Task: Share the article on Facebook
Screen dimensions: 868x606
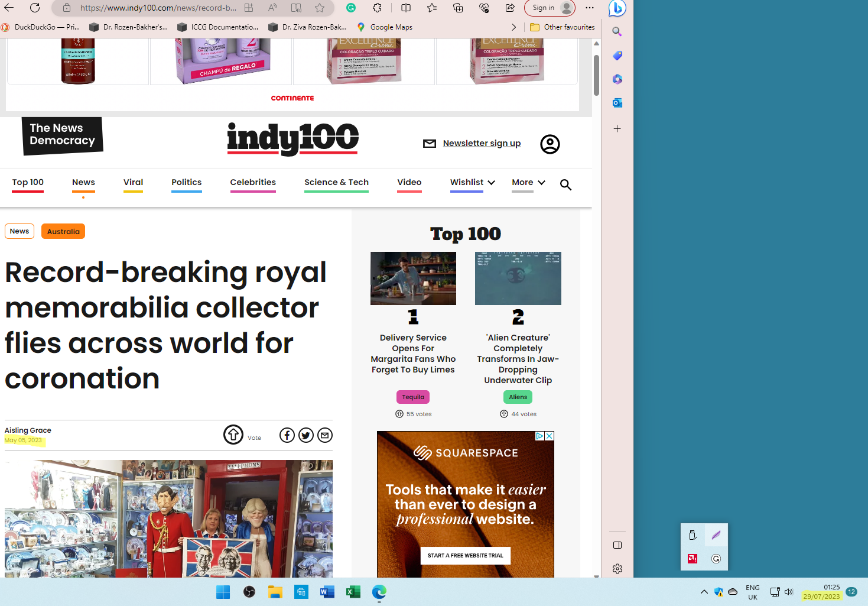Action: pyautogui.click(x=287, y=435)
